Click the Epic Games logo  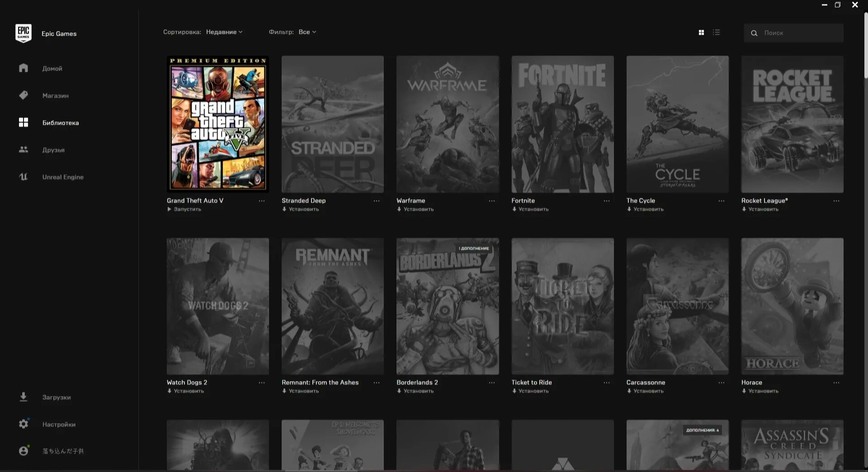point(24,33)
